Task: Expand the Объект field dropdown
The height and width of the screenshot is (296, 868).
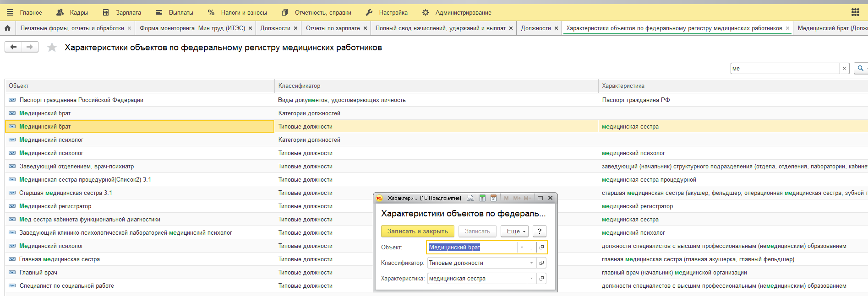Action: pyautogui.click(x=522, y=248)
